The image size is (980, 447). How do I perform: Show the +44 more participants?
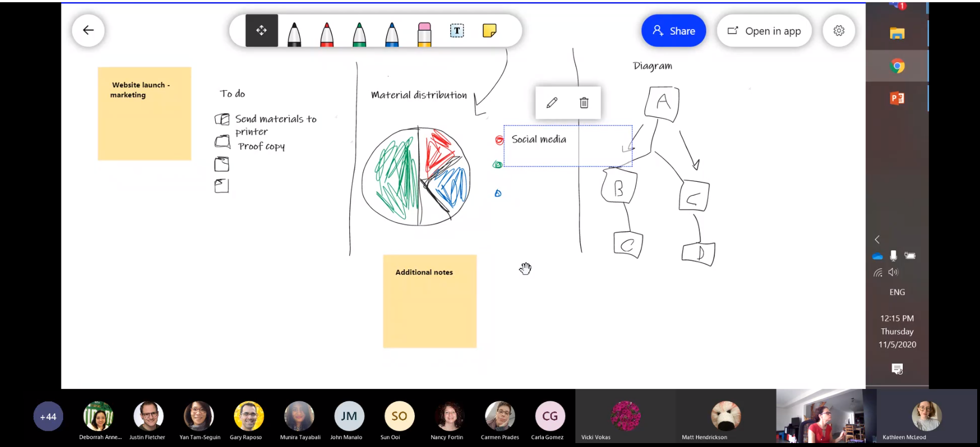click(48, 417)
